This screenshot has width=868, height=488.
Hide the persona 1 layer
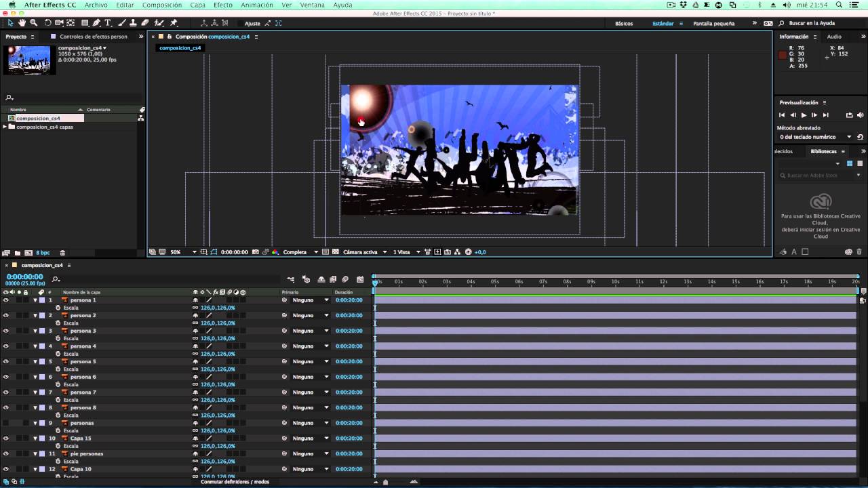tap(5, 300)
